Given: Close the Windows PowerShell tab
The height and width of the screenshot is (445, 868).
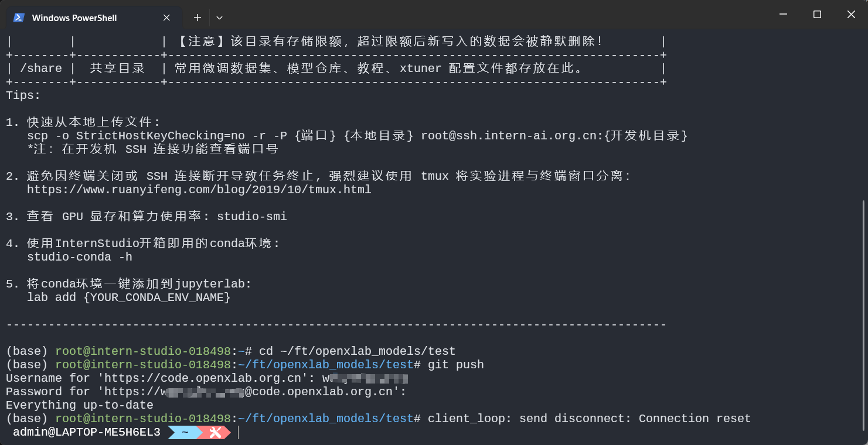Looking at the screenshot, I should click(167, 18).
